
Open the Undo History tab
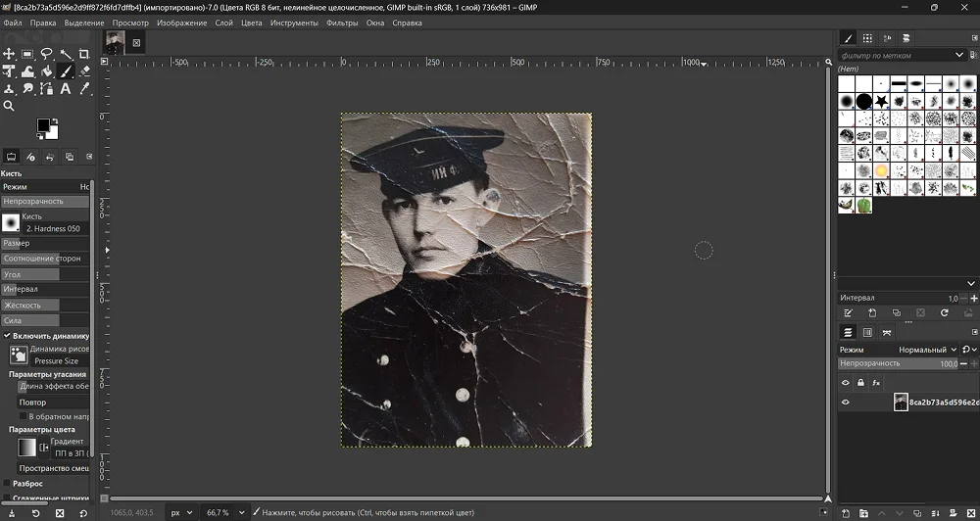point(50,156)
